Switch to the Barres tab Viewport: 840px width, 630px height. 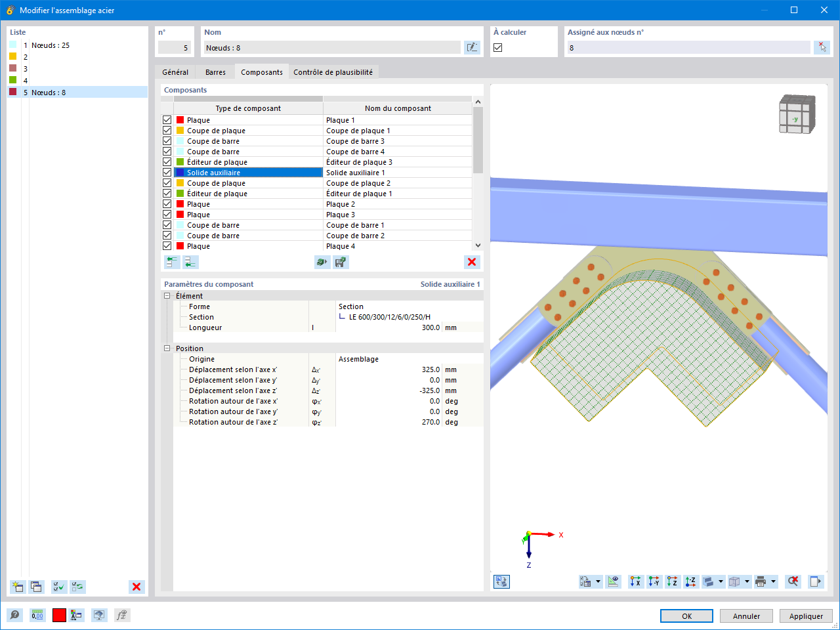(215, 72)
